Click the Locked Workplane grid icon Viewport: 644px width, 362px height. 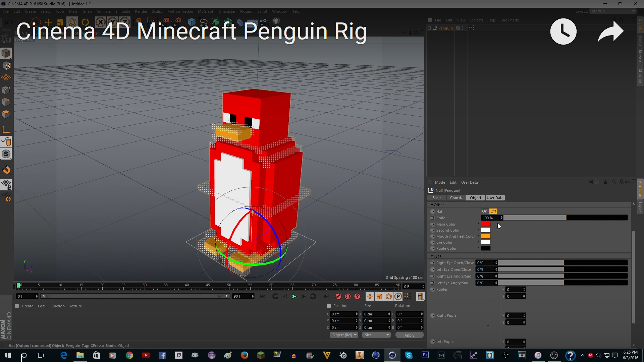pos(6,184)
